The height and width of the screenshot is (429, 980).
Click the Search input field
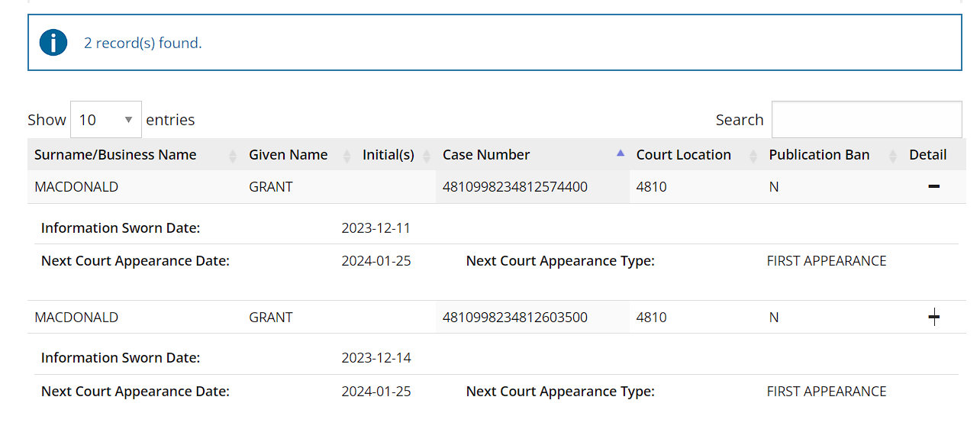point(866,120)
